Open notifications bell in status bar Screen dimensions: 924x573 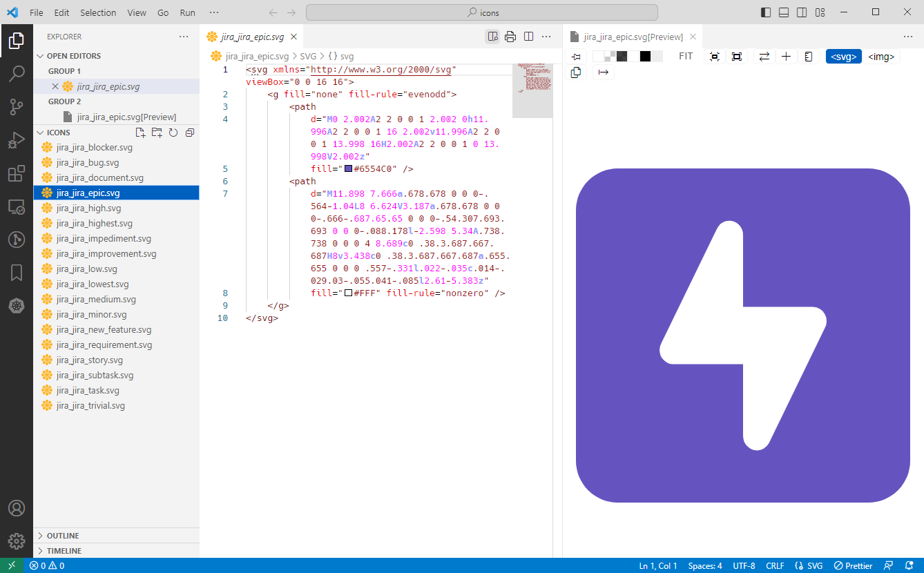pos(909,565)
